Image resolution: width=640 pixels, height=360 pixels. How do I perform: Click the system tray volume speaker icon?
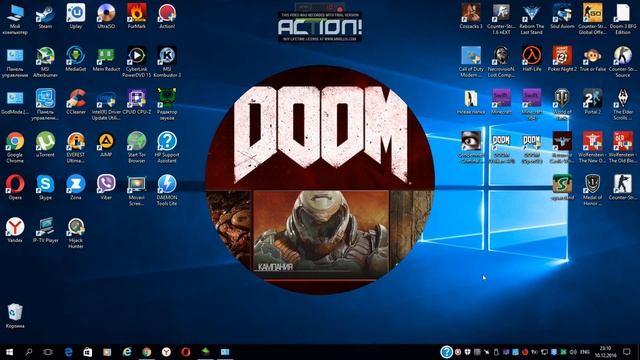tap(573, 352)
